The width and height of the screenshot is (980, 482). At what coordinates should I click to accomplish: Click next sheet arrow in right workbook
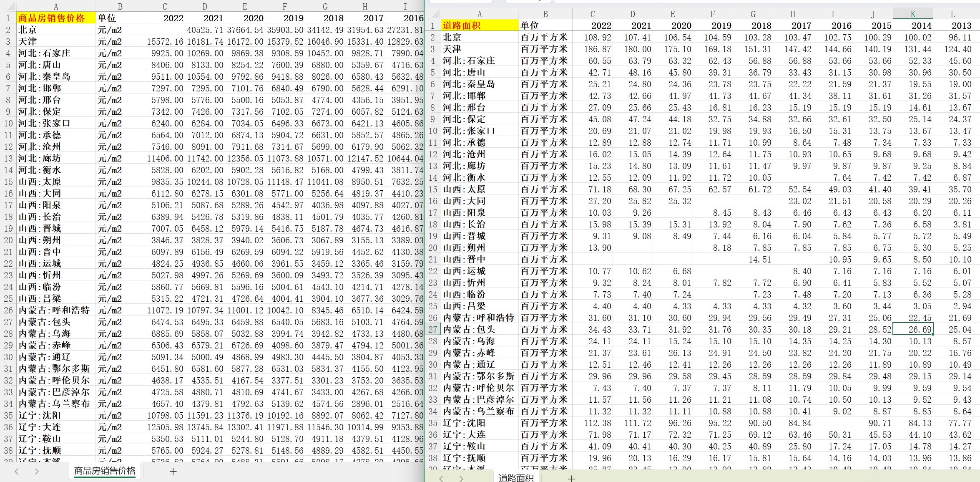tap(461, 478)
